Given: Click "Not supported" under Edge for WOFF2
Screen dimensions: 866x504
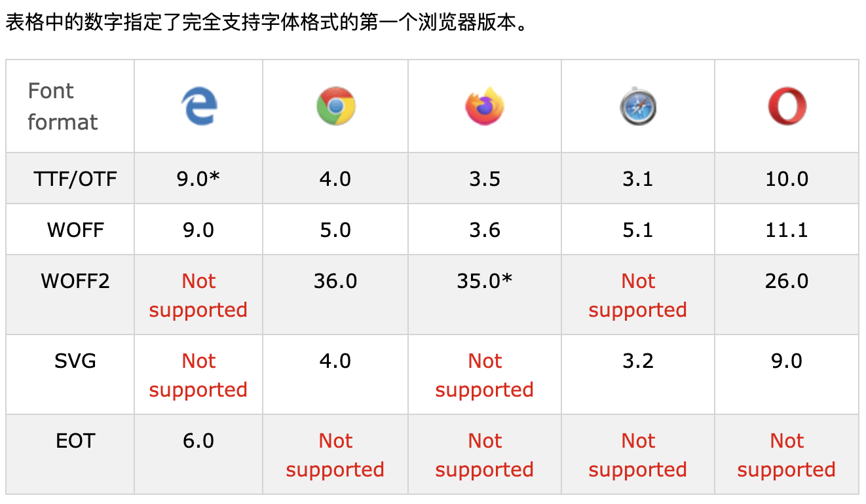Looking at the screenshot, I should tap(198, 295).
